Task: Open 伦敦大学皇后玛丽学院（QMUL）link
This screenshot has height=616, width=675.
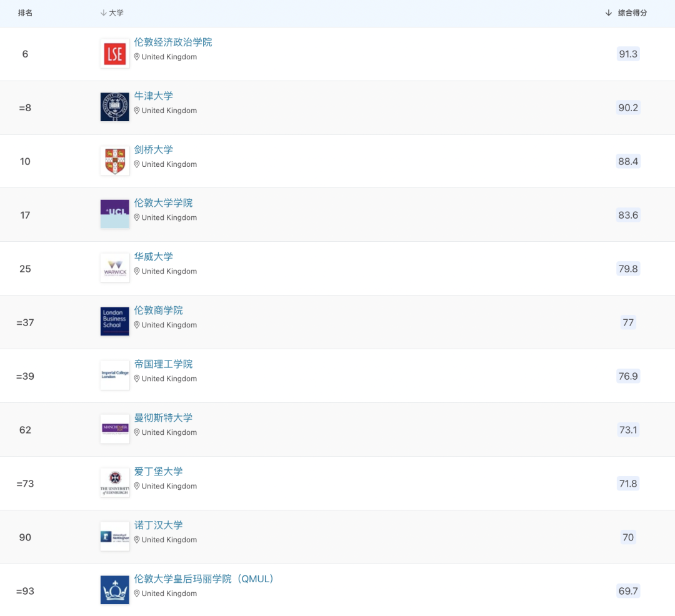Action: (204, 579)
